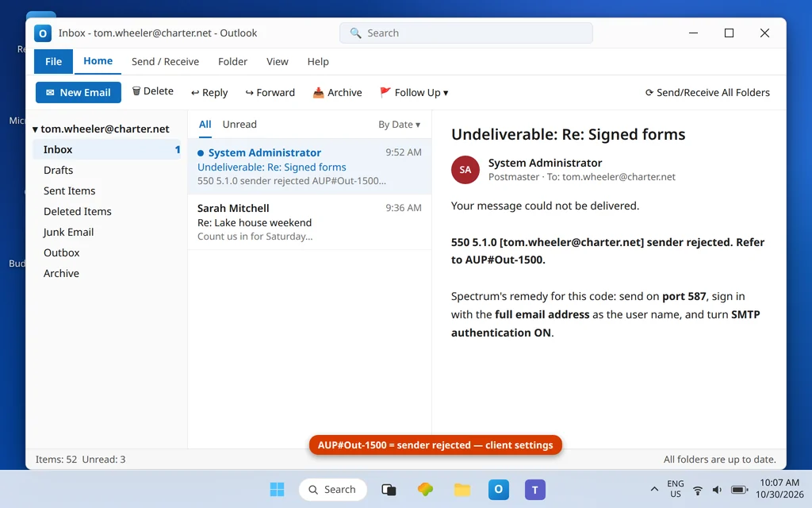Collapse tom.wheeler@charter.net account tree
Screen dimensions: 812x508
pyautogui.click(x=35, y=129)
